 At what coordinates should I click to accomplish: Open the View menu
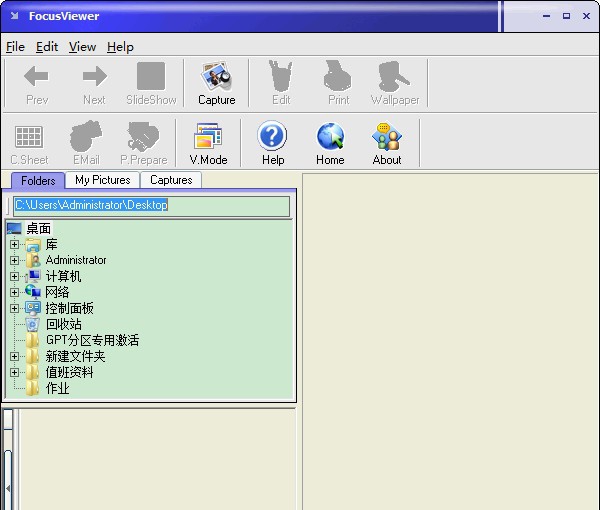click(82, 47)
